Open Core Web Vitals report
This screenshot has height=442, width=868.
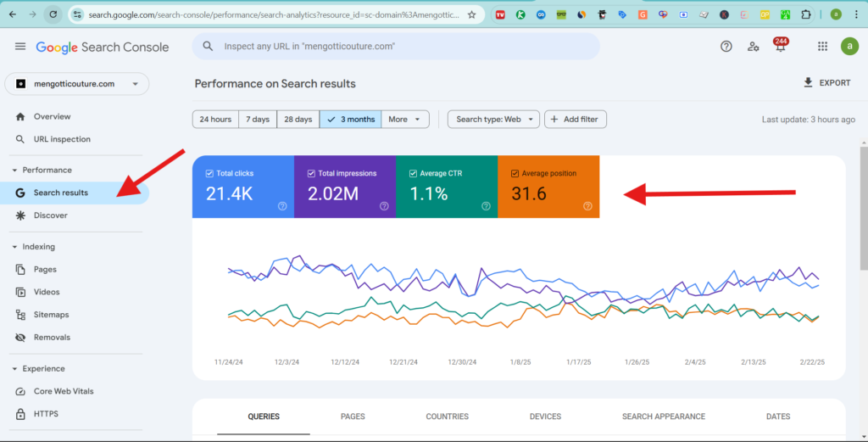(75, 391)
